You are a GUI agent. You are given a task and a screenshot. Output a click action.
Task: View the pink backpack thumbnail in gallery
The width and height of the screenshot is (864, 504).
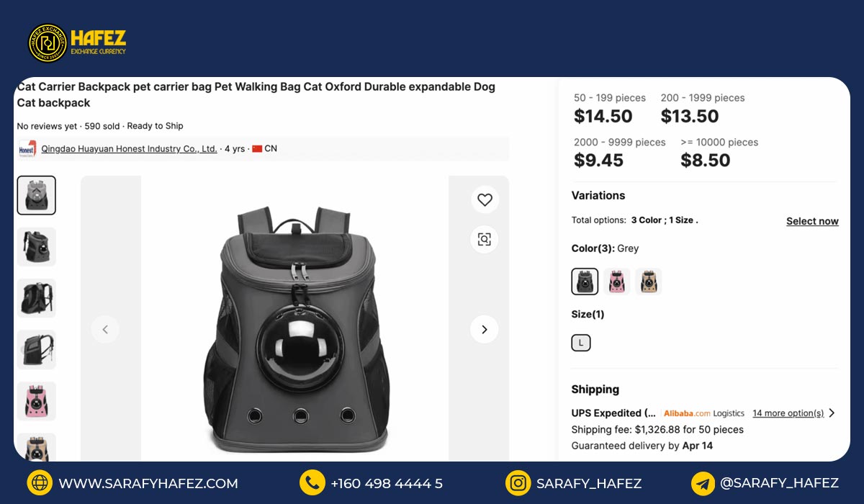click(x=37, y=401)
